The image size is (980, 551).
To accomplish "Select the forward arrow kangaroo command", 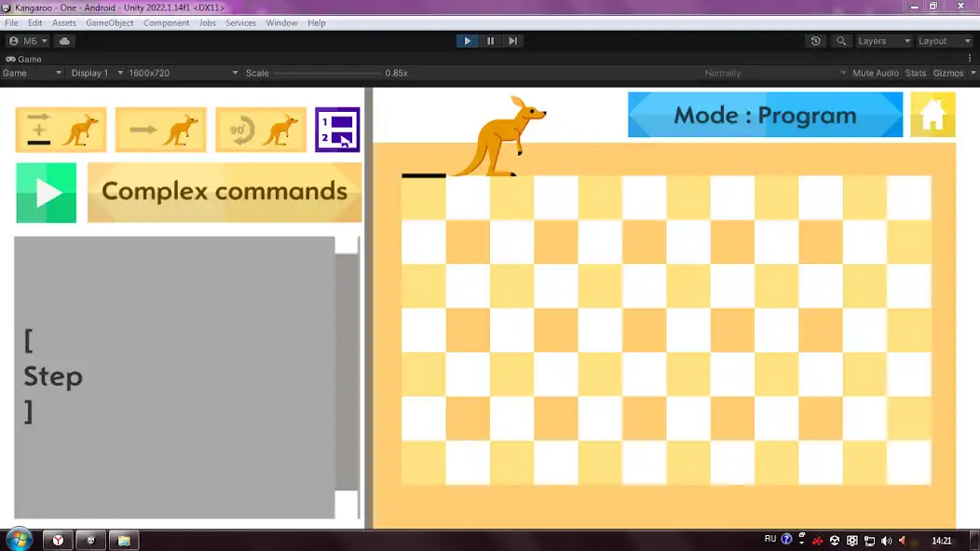I will coord(160,129).
